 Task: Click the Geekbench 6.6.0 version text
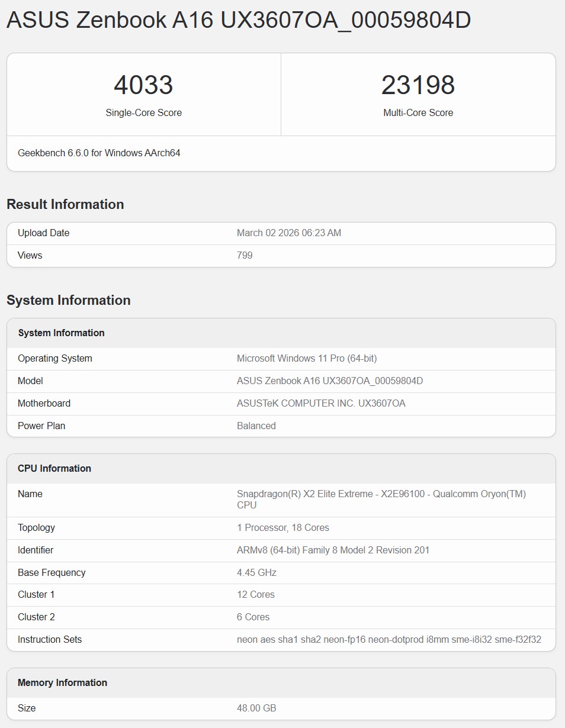(99, 153)
